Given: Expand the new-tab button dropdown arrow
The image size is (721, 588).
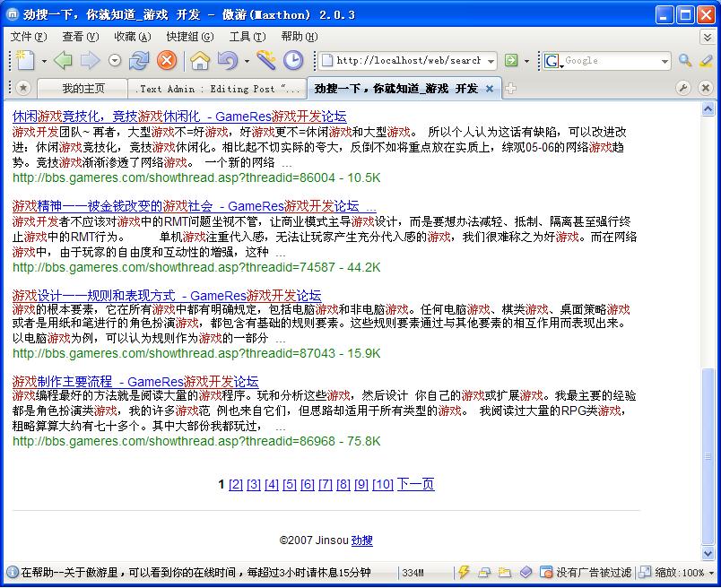Looking at the screenshot, I should click(x=44, y=61).
